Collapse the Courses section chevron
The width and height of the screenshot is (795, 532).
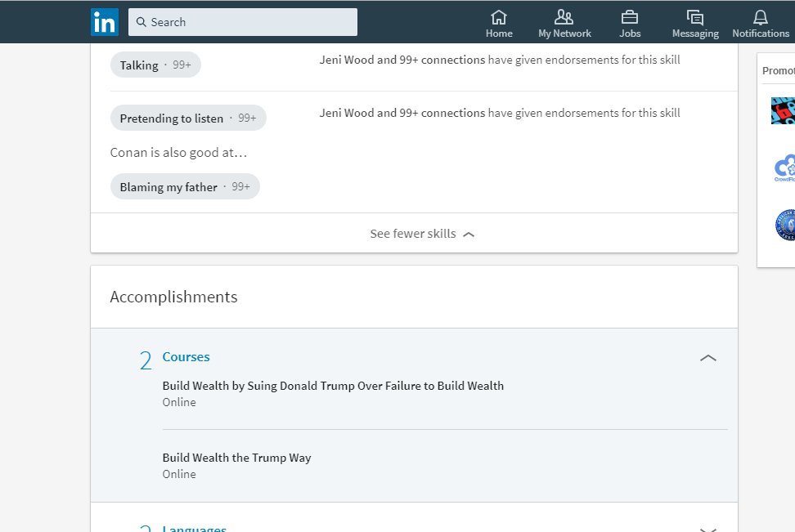707,358
